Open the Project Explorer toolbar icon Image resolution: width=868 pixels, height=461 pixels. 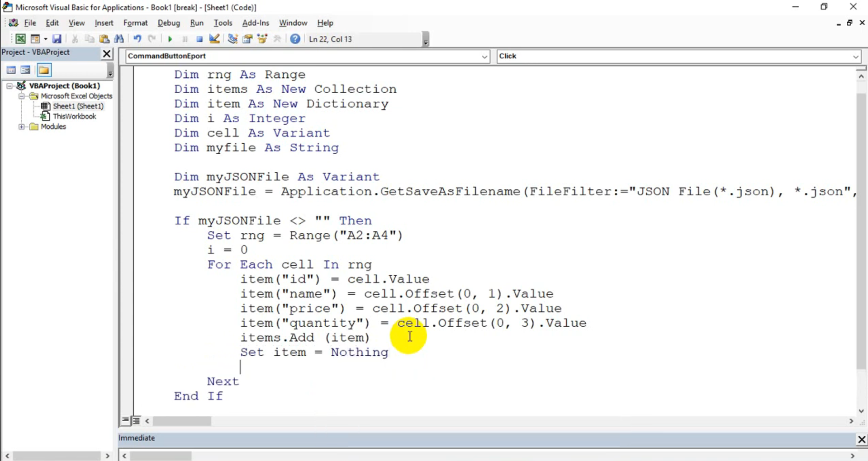click(x=233, y=39)
